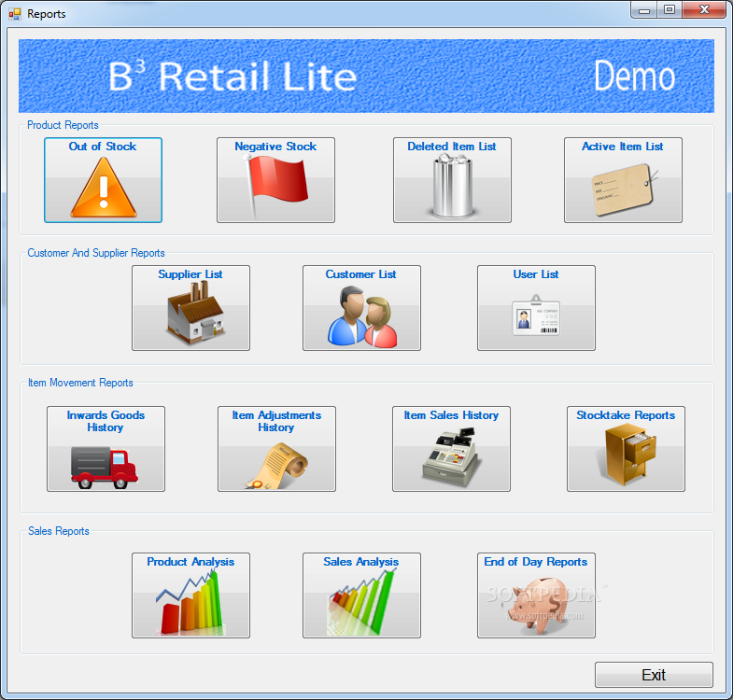Open the Out of Stock report
The image size is (733, 700).
point(103,180)
